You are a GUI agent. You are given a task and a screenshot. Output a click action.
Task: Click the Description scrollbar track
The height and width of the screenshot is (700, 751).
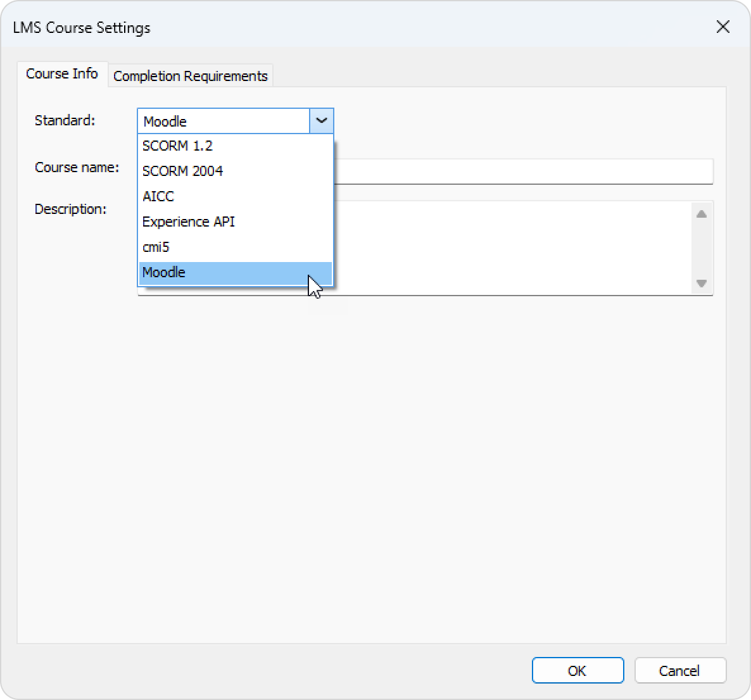702,248
